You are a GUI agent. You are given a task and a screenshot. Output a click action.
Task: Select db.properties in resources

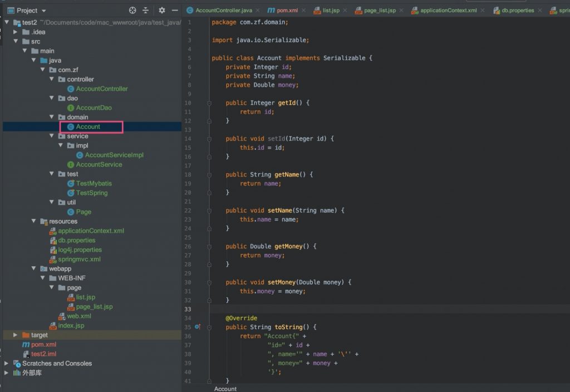pyautogui.click(x=77, y=240)
